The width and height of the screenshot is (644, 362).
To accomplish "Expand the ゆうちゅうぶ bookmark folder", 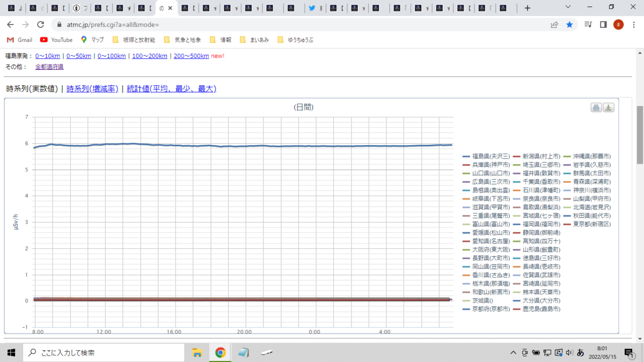I will pos(296,40).
